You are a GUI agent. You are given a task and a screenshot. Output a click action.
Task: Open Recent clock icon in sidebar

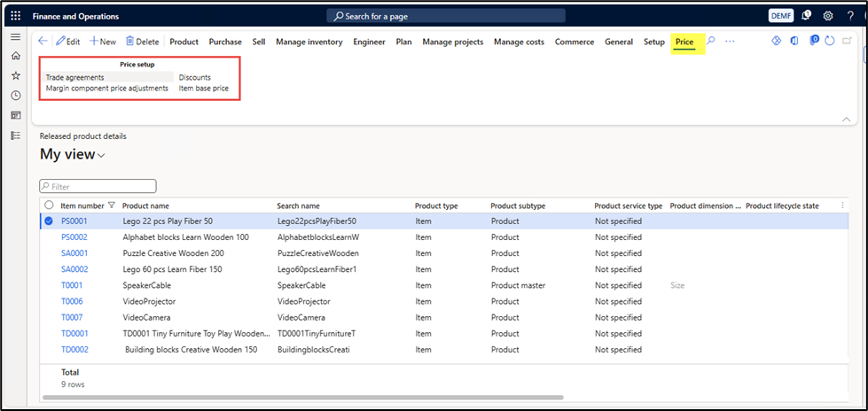[15, 95]
